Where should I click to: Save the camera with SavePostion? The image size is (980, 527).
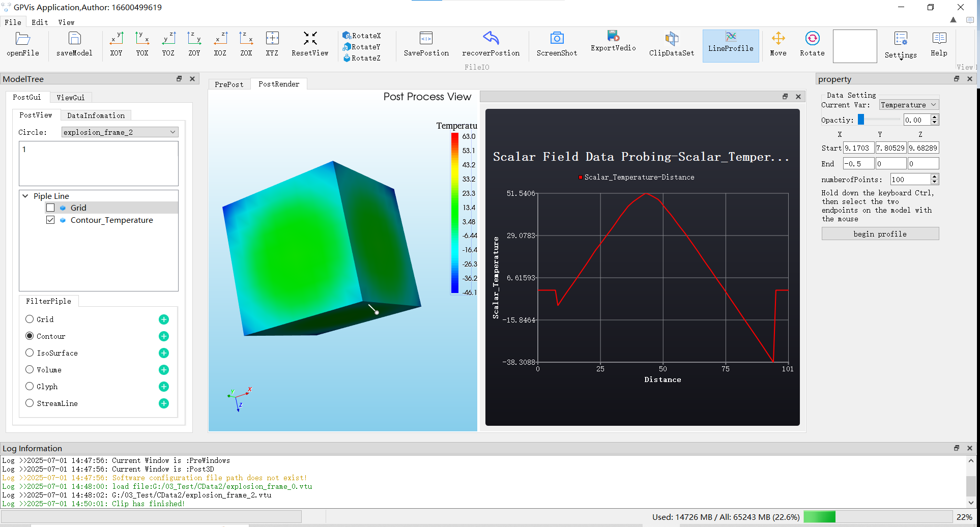pos(426,44)
